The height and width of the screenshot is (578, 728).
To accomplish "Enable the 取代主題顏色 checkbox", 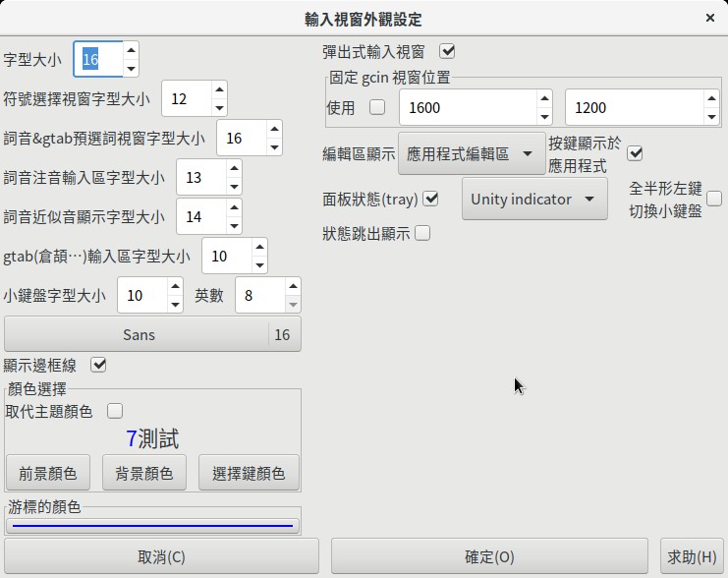I will coord(114,411).
